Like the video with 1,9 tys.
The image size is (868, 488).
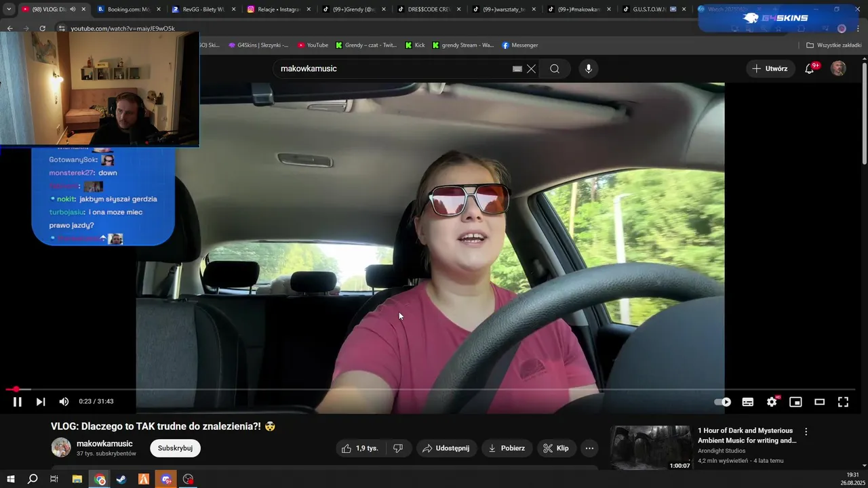360,448
